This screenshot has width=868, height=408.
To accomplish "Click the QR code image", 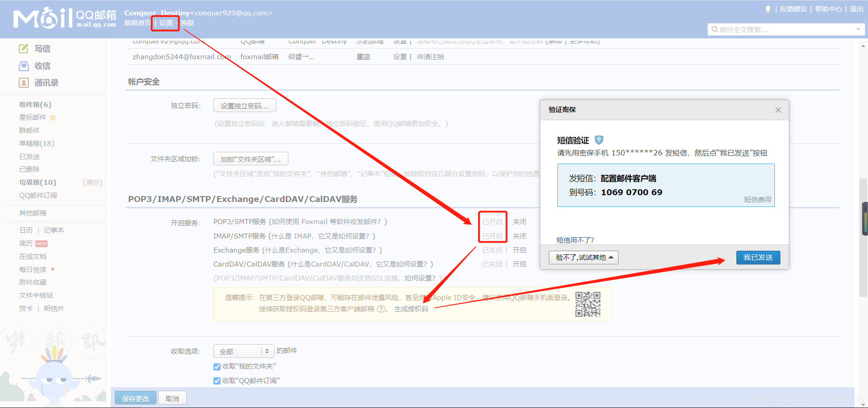I will (x=588, y=304).
